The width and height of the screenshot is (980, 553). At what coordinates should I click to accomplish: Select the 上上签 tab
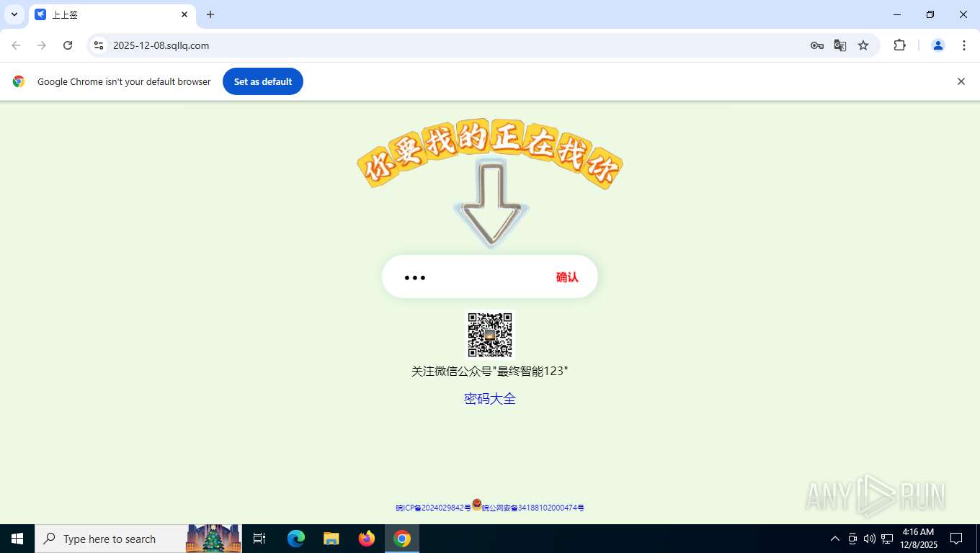point(112,14)
